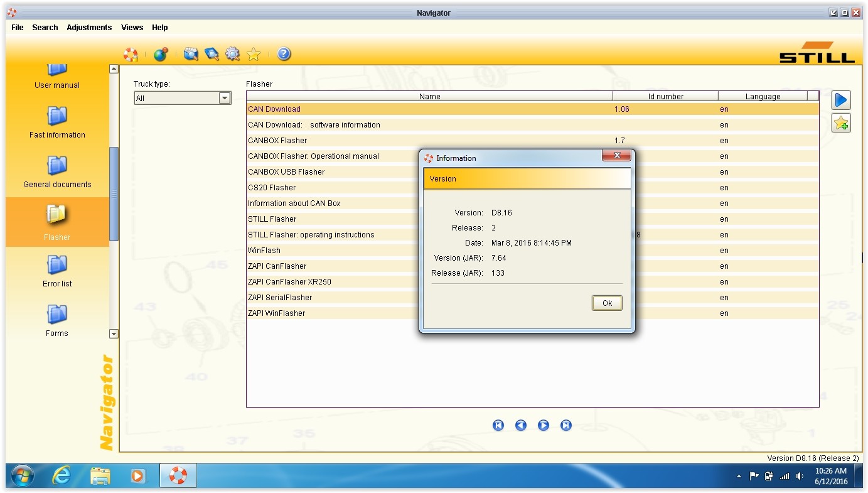Screen dimensions: 868x493
Task: Show hidden system tray icons arrow
Action: 739,477
